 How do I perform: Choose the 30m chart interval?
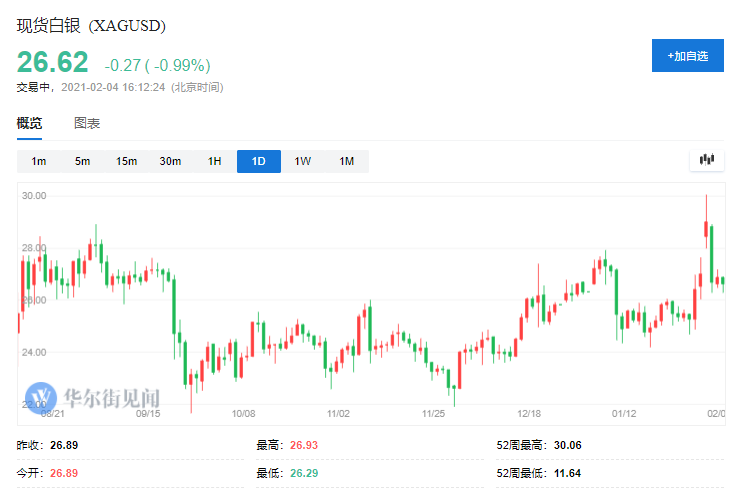170,161
